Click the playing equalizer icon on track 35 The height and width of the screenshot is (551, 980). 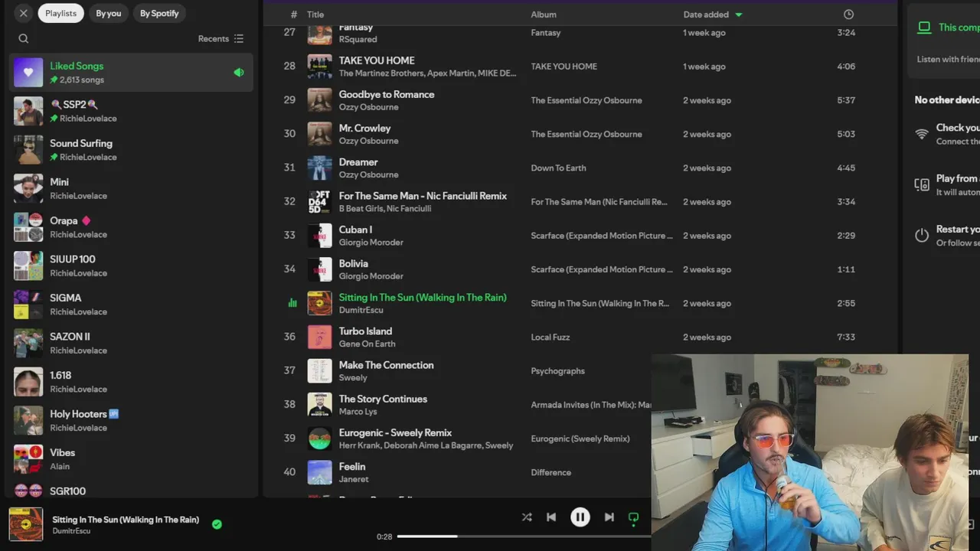pyautogui.click(x=292, y=303)
